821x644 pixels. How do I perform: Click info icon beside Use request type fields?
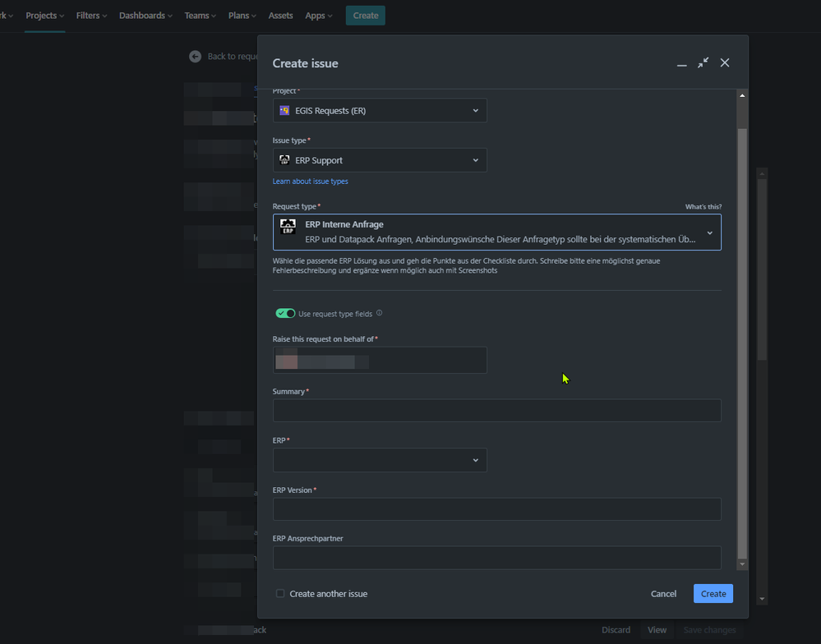[x=380, y=313]
